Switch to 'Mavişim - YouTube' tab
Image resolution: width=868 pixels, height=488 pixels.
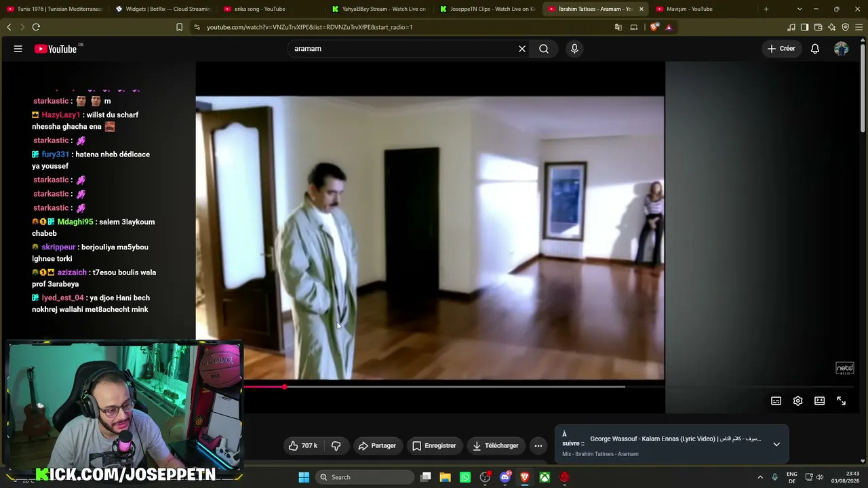click(x=705, y=9)
